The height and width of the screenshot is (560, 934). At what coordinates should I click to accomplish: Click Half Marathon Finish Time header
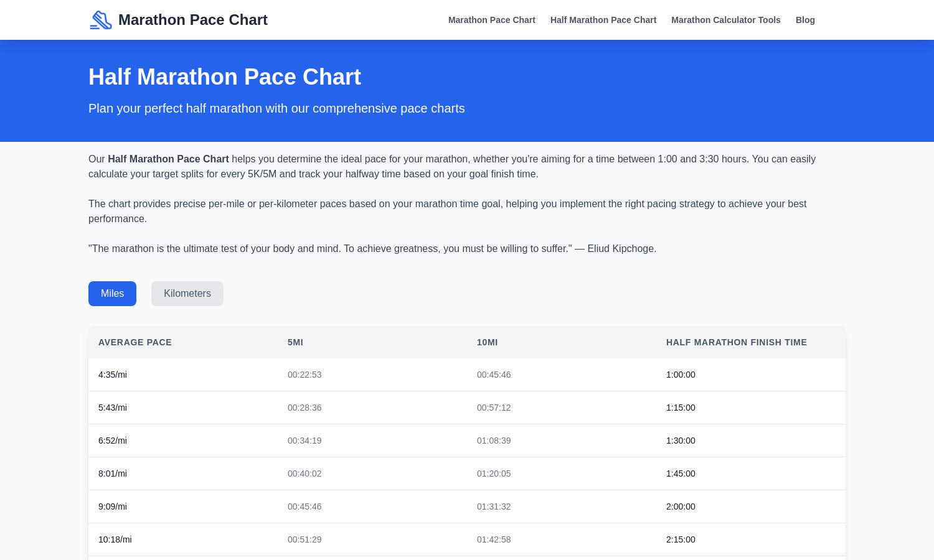[x=737, y=342]
